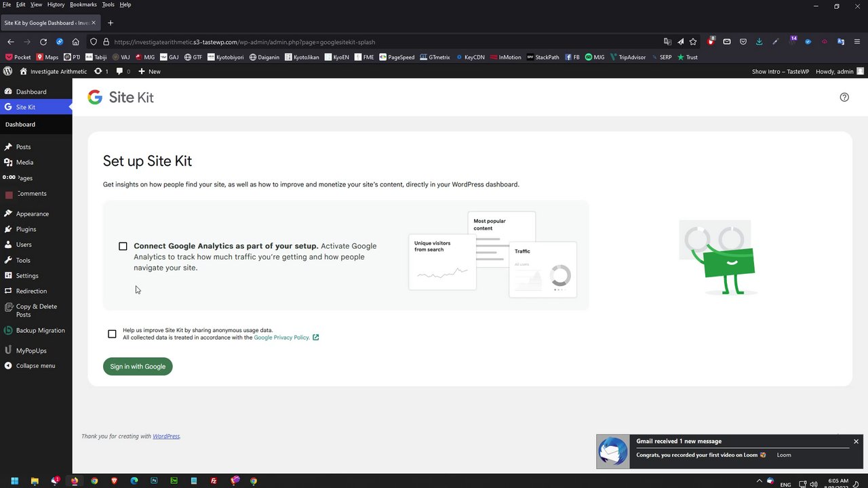The image size is (868, 488).
Task: Collapse the WordPress sidebar menu
Action: (36, 366)
